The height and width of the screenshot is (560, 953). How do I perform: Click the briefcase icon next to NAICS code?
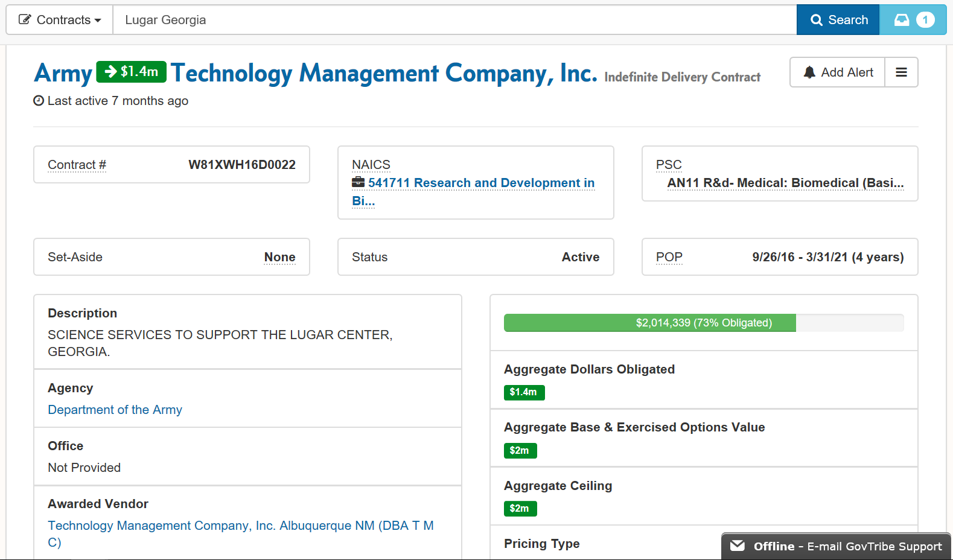point(358,182)
